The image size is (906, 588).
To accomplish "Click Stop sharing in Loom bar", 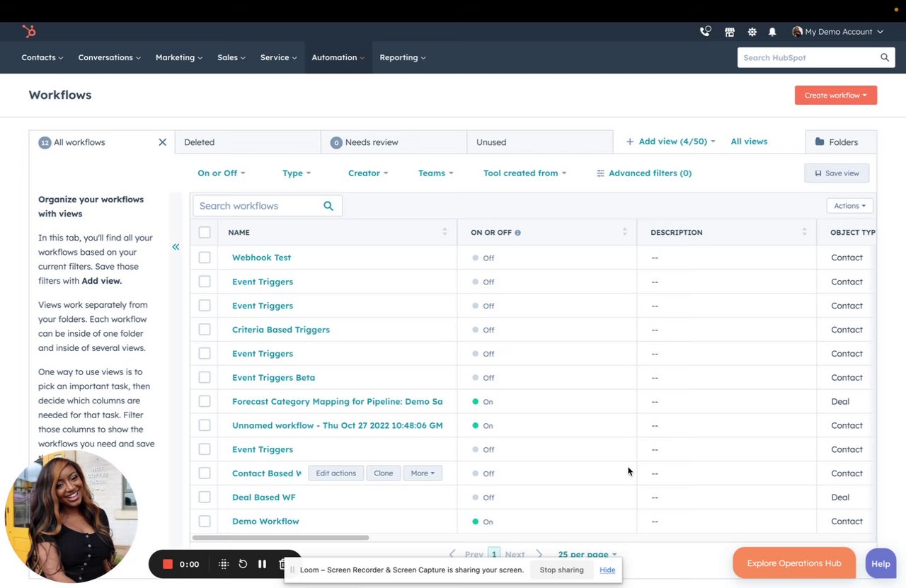I will tap(562, 570).
